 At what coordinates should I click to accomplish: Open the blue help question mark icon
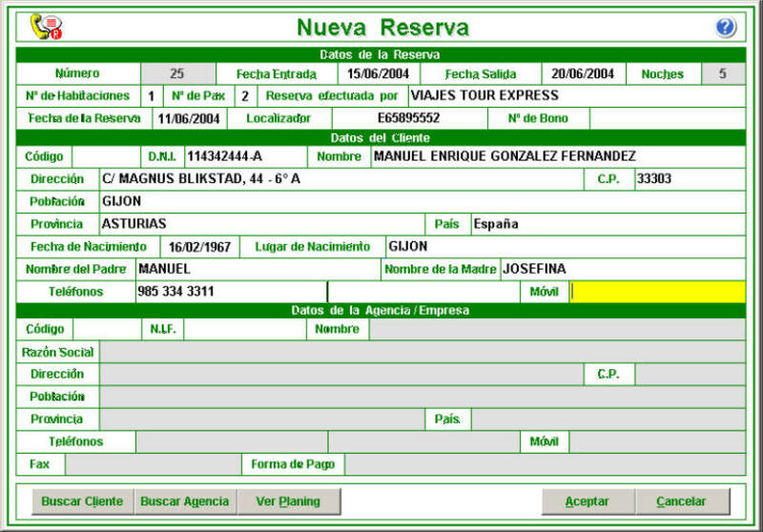[x=726, y=27]
